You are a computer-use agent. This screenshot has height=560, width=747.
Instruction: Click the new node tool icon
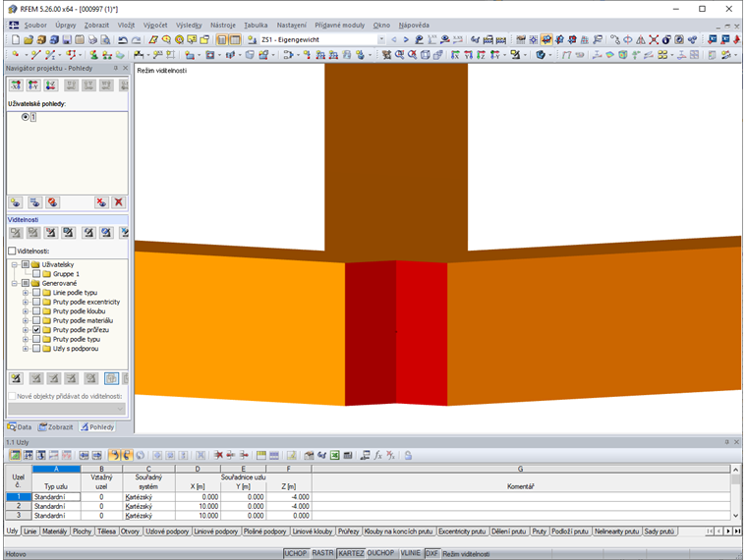click(16, 55)
